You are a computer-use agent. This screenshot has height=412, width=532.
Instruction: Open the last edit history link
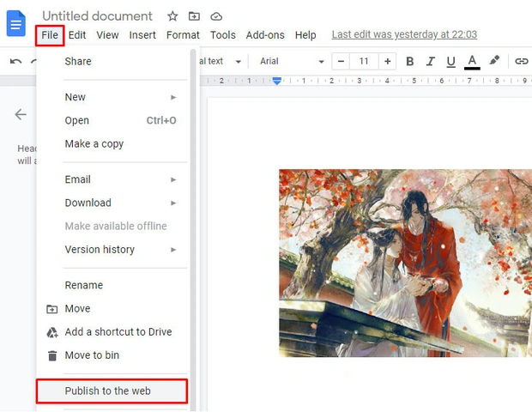click(x=404, y=34)
